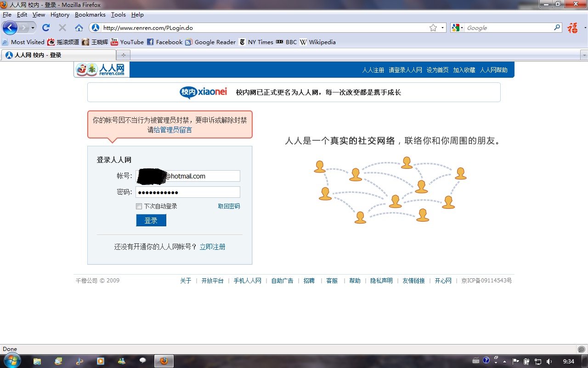Image resolution: width=588 pixels, height=368 pixels.
Task: Click the taskbar clock showing 9:34
Action: [x=569, y=361]
